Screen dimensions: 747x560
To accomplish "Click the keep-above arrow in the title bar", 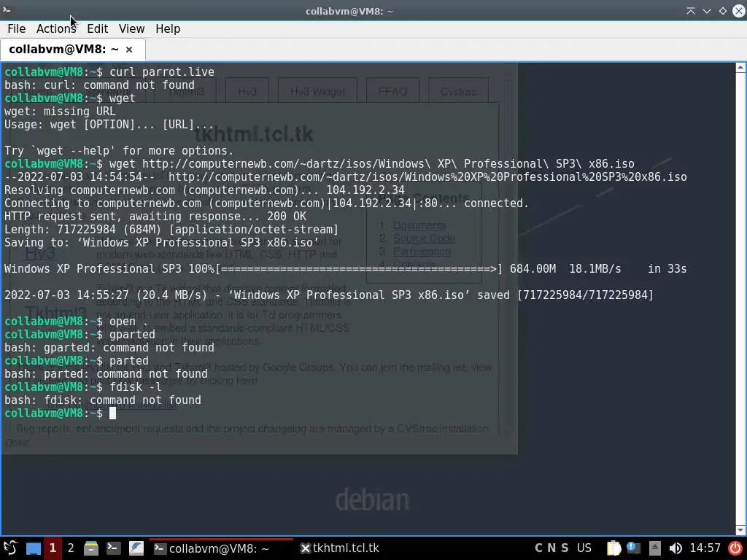I will pos(690,11).
